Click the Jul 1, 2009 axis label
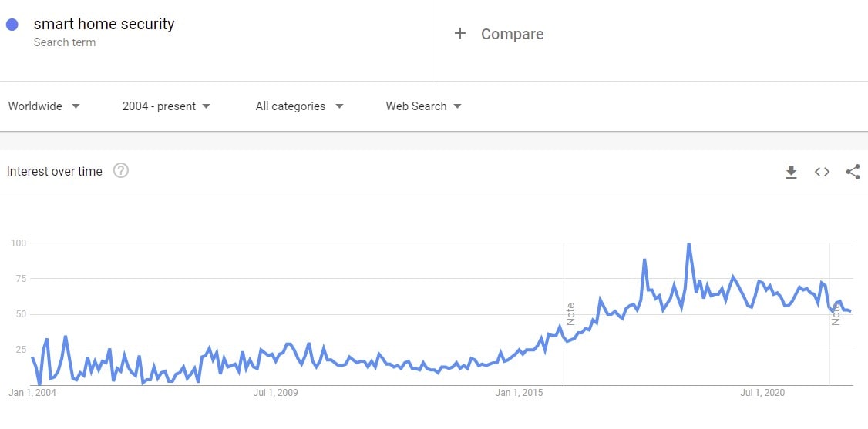Image resolution: width=868 pixels, height=429 pixels. pos(275,393)
